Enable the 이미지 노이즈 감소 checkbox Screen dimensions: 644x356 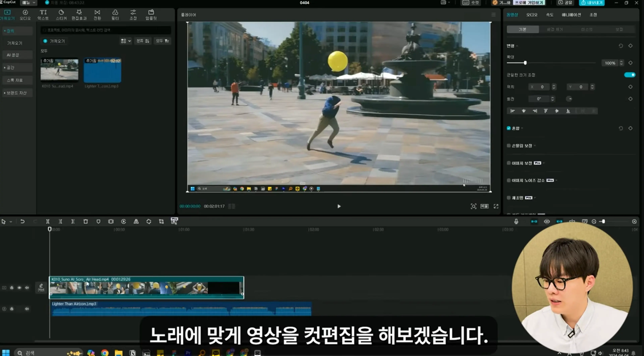click(508, 180)
